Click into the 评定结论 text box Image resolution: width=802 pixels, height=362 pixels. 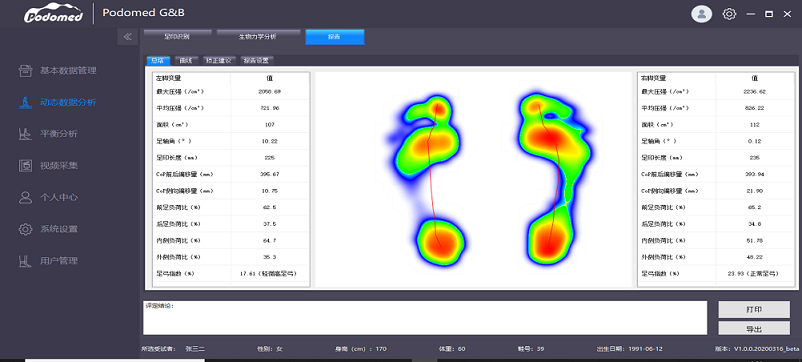(425, 318)
